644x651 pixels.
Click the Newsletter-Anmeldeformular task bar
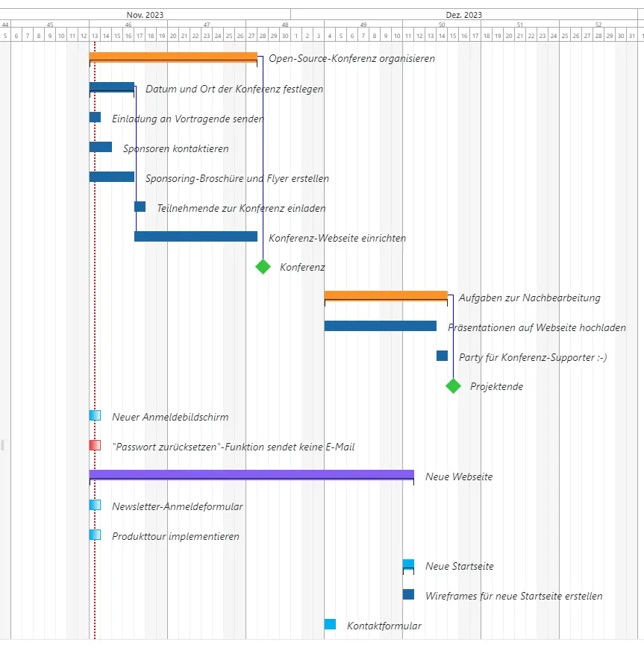tap(95, 503)
